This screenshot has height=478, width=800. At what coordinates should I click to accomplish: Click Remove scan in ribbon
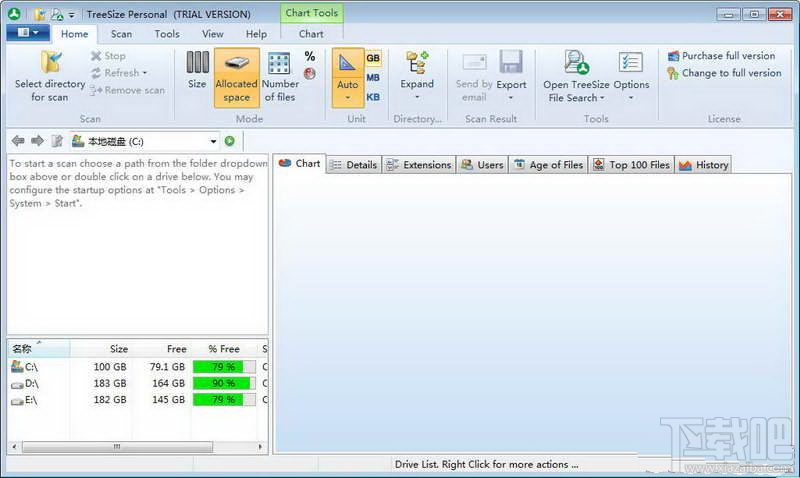pos(127,90)
